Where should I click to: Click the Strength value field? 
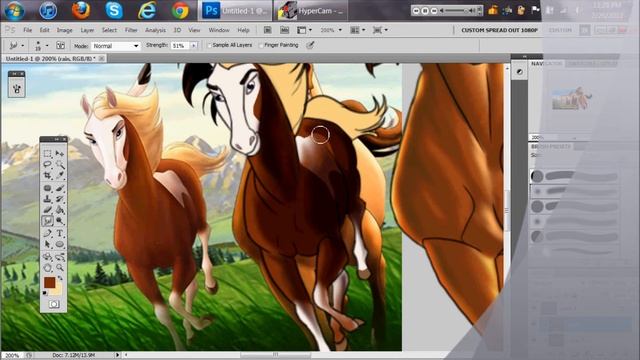180,46
